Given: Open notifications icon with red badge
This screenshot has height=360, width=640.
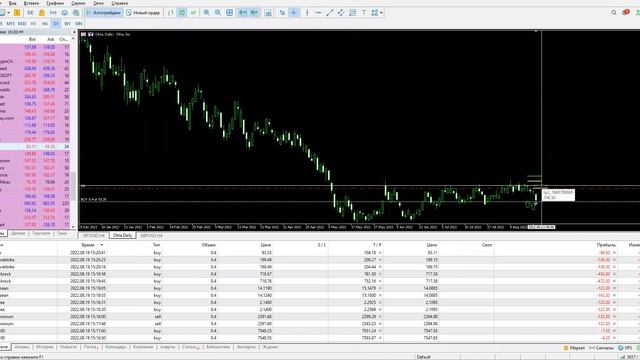Looking at the screenshot, I should [x=626, y=12].
